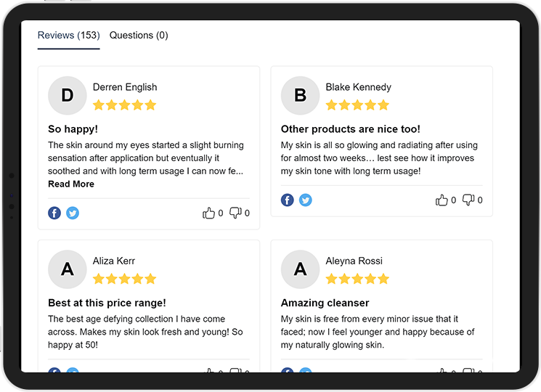Viewport: 541px width, 392px height.
Task: Share Derren English's review on Facebook
Action: (54, 213)
